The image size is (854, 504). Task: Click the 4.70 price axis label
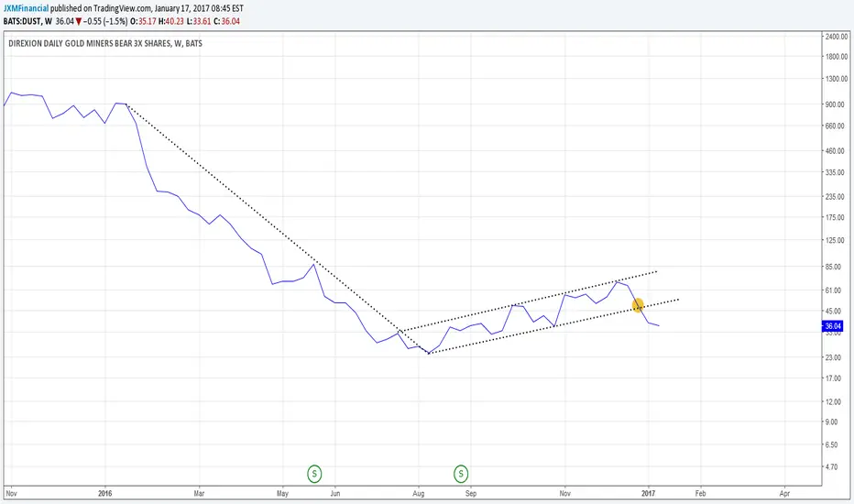[x=832, y=467]
